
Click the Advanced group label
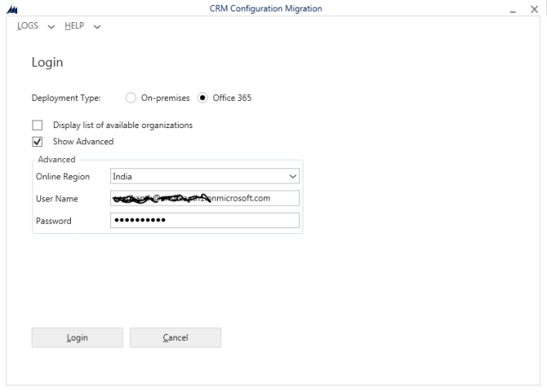click(x=56, y=159)
